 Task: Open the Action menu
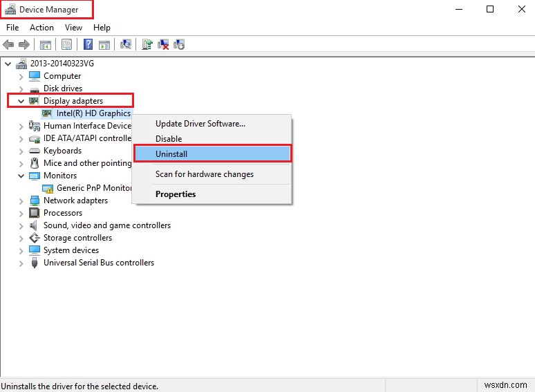[x=41, y=28]
